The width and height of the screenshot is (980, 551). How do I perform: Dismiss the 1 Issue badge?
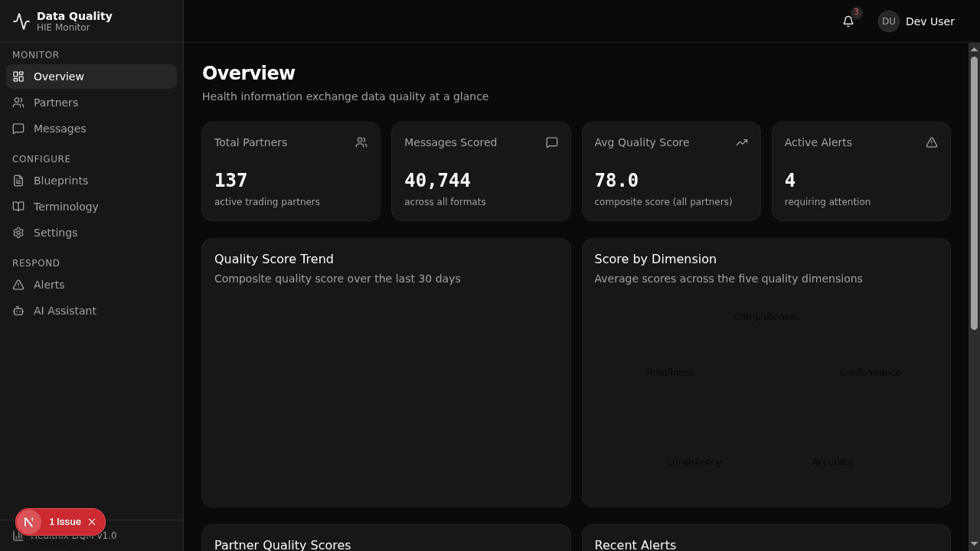(91, 521)
